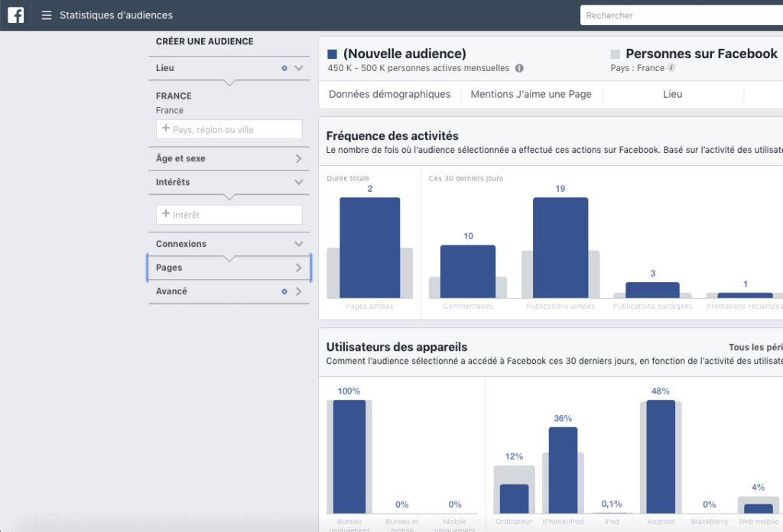Click the Bureau uniquement 100% bar
The width and height of the screenshot is (783, 532).
(349, 456)
